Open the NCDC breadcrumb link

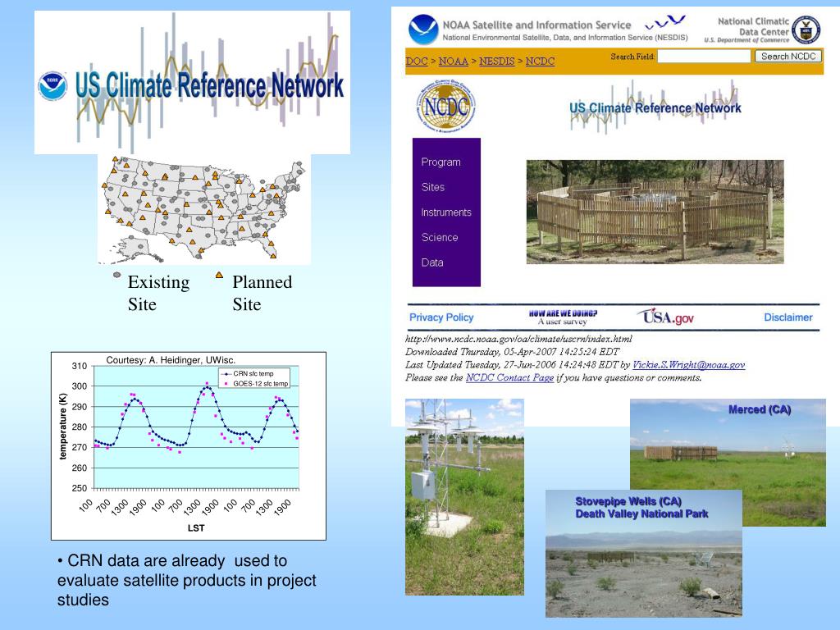coord(540,61)
